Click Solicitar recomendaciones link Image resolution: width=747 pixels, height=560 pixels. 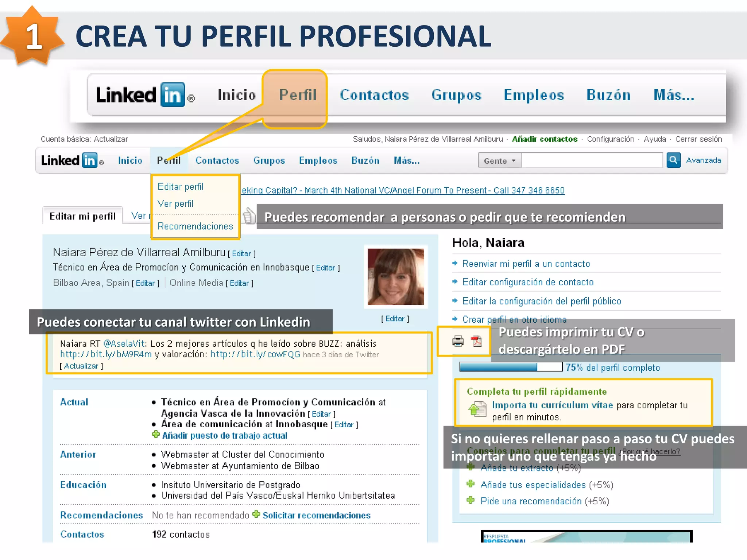coord(317,515)
